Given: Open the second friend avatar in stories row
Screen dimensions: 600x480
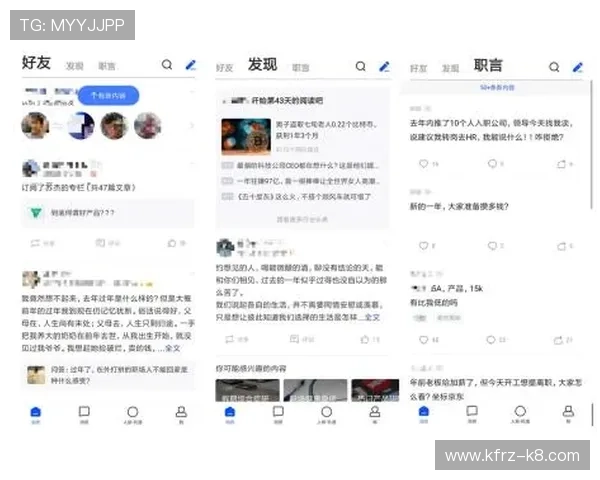Looking at the screenshot, I should (80, 125).
